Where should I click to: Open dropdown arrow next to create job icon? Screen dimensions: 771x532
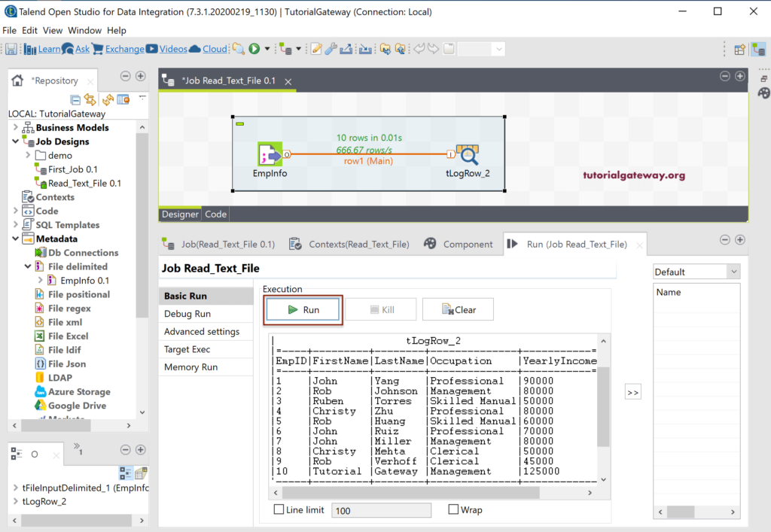298,49
